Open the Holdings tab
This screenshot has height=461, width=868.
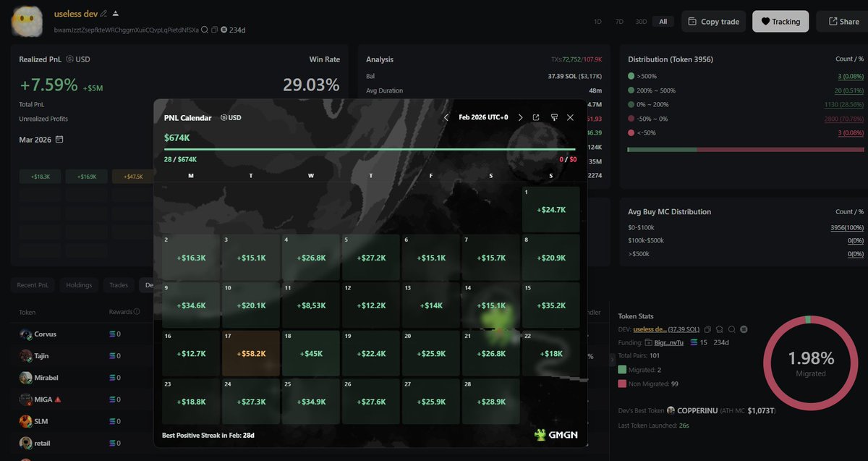[x=80, y=285]
